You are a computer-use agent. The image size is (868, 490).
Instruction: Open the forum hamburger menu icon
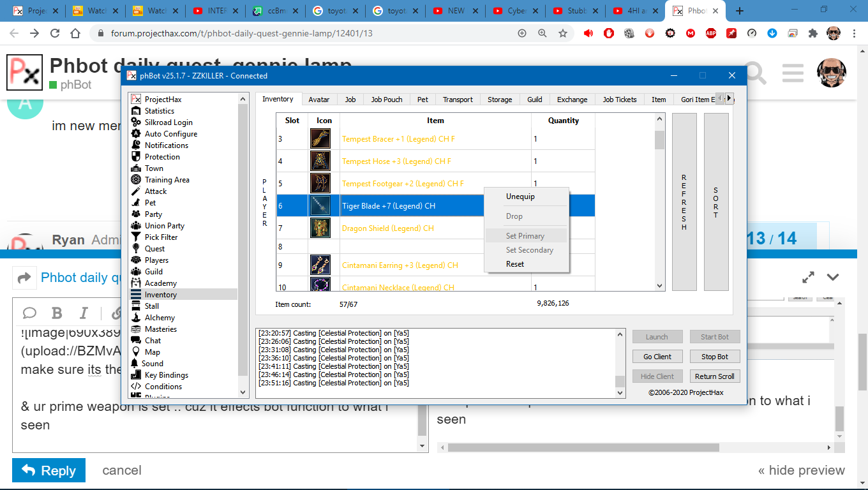point(793,73)
